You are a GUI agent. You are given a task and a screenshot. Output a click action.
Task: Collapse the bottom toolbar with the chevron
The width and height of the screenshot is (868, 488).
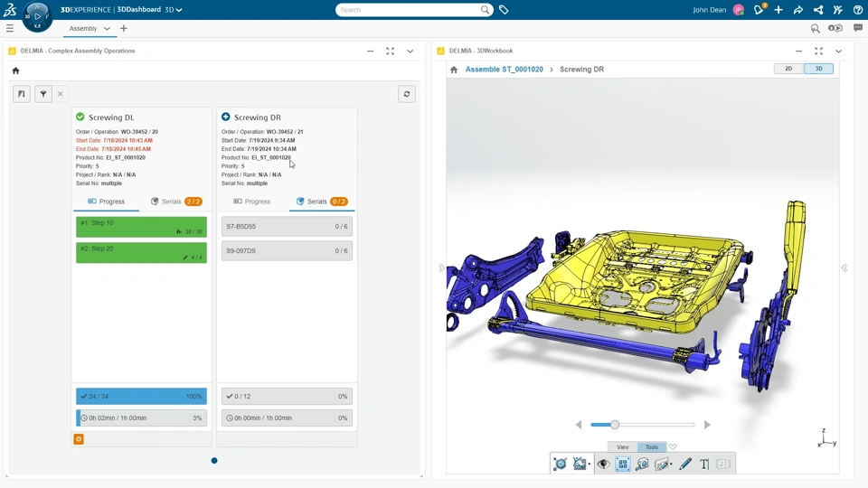(673, 447)
